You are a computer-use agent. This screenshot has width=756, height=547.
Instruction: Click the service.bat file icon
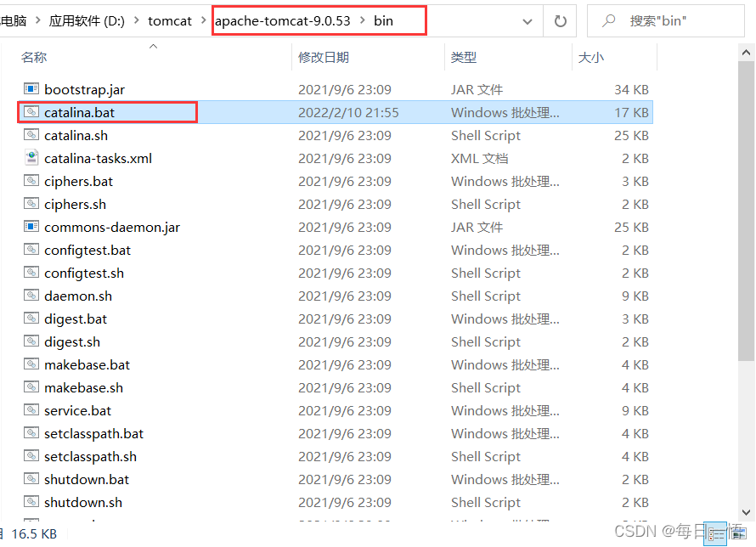[31, 410]
